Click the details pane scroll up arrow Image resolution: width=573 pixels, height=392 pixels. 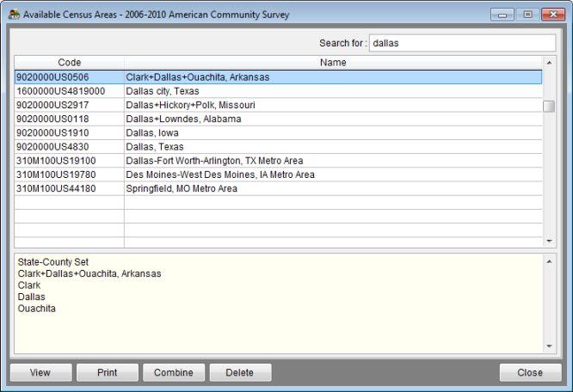point(549,261)
